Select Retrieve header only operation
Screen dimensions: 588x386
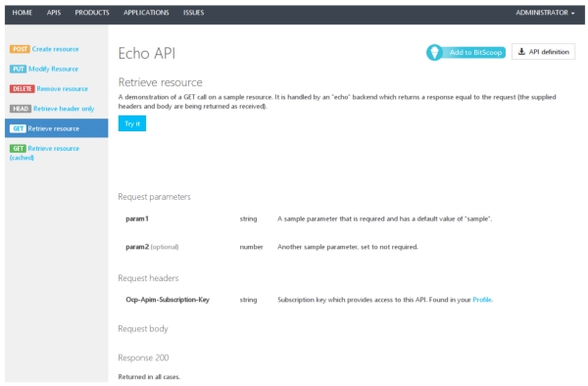pos(64,109)
